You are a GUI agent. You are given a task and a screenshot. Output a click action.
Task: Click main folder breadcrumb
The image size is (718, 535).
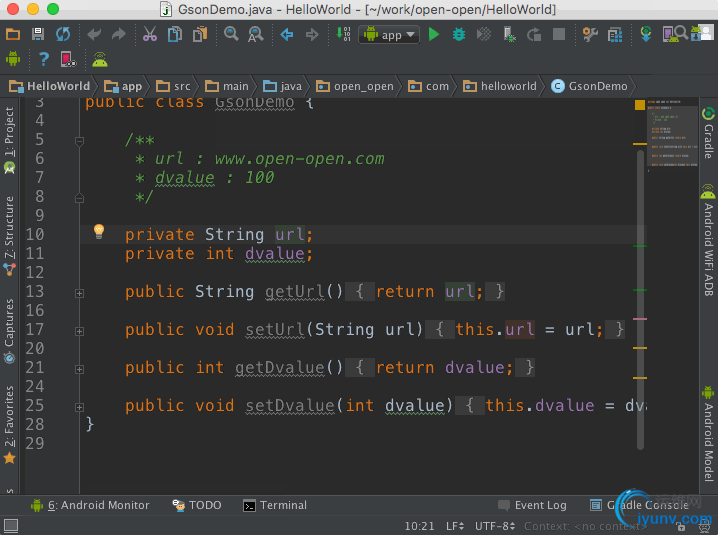pos(227,86)
